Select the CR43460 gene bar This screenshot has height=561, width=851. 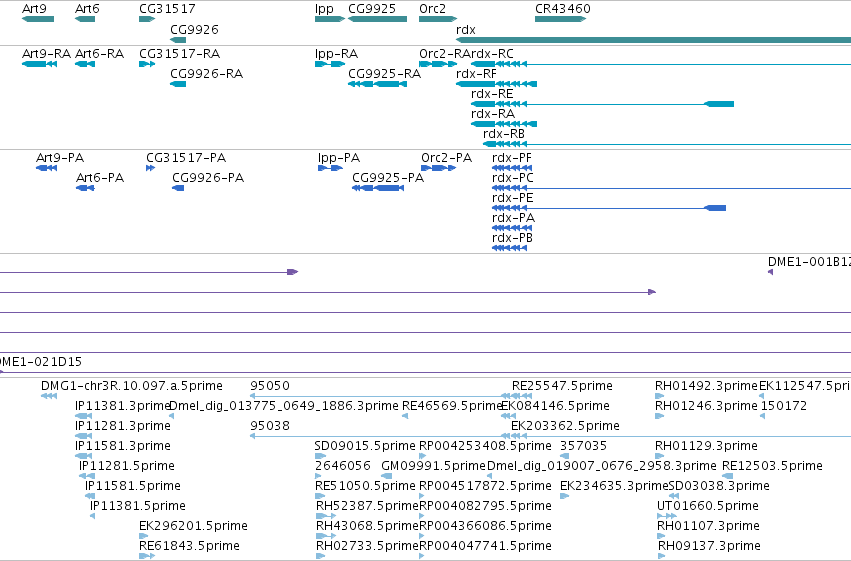point(561,19)
